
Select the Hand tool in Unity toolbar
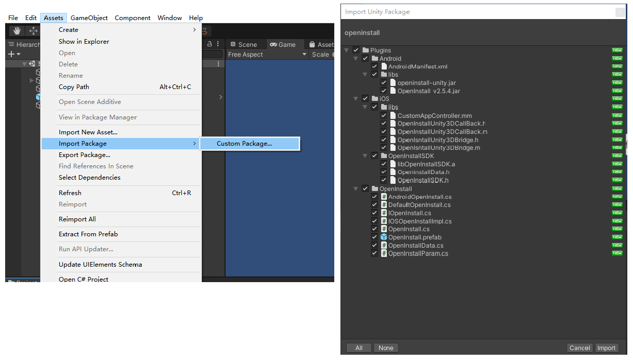17,31
